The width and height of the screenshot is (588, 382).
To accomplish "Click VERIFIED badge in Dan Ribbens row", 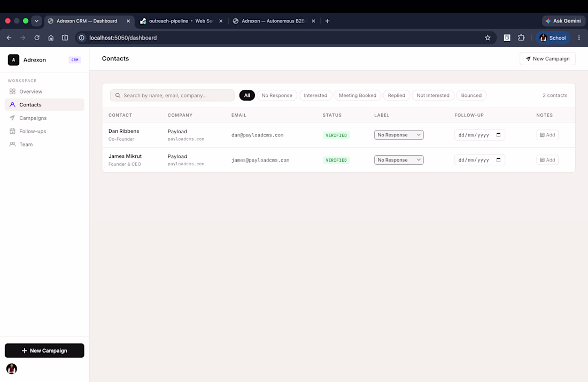I will [x=336, y=135].
